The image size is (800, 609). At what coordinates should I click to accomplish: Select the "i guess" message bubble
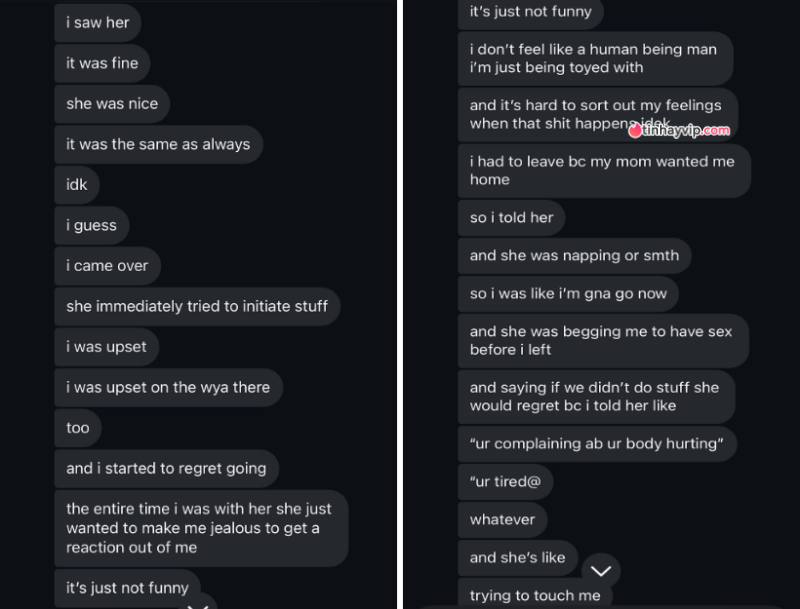point(91,225)
